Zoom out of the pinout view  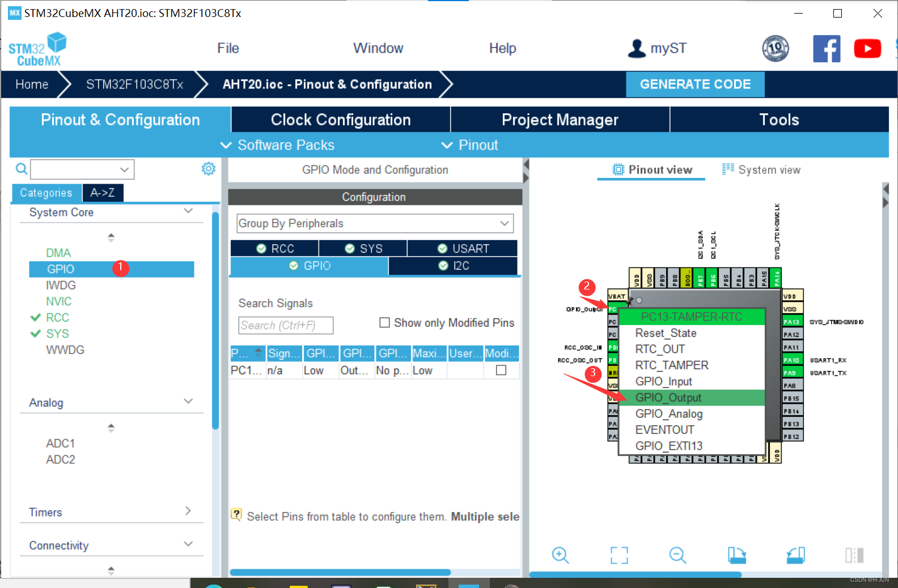[677, 555]
